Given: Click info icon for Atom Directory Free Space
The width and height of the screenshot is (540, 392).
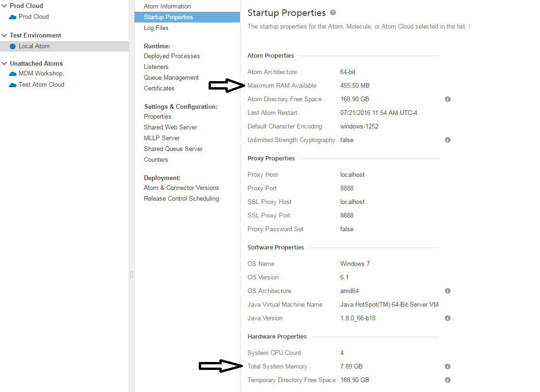Looking at the screenshot, I should (448, 99).
